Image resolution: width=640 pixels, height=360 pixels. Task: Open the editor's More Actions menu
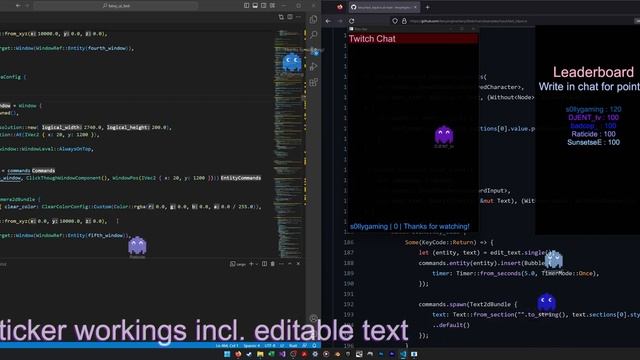[x=298, y=17]
